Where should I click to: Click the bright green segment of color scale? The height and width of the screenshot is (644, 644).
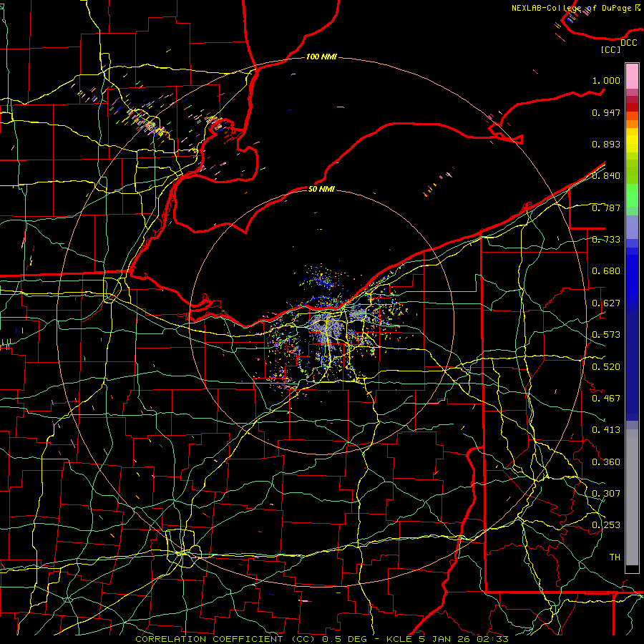point(632,195)
